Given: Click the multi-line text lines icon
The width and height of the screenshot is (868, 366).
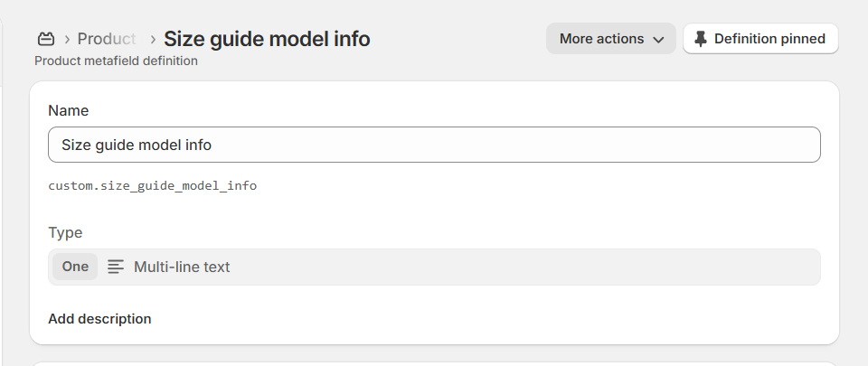Looking at the screenshot, I should [116, 267].
